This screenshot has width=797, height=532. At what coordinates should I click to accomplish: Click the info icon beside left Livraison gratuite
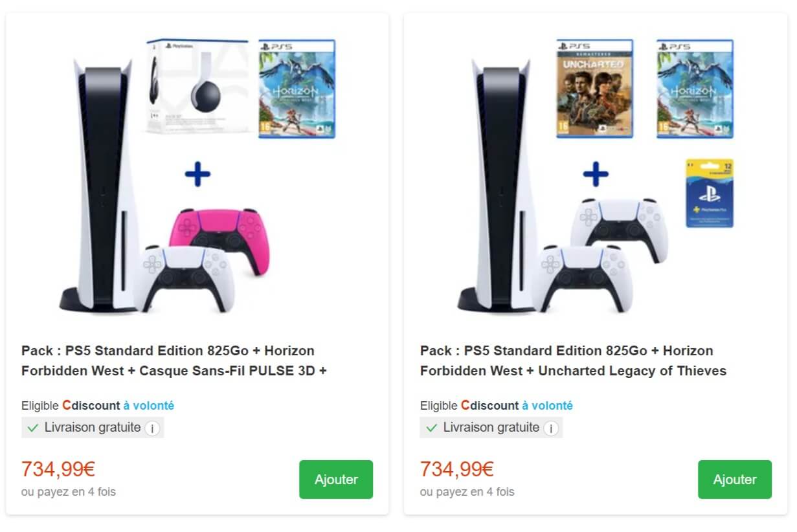click(x=152, y=428)
